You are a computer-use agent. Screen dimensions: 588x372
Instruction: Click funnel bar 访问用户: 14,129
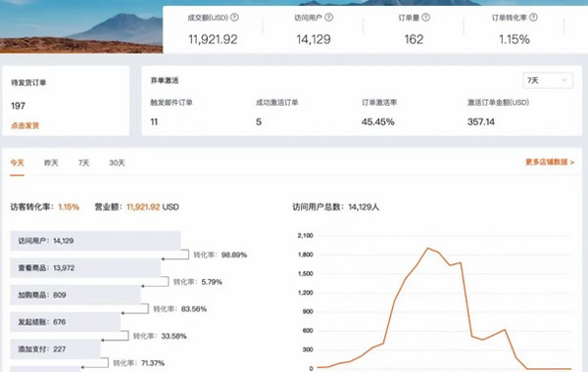tap(95, 241)
